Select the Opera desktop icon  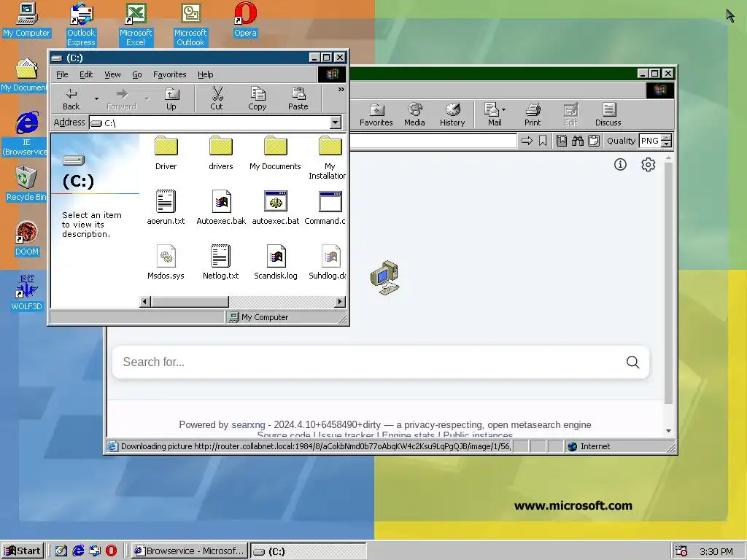tap(245, 20)
